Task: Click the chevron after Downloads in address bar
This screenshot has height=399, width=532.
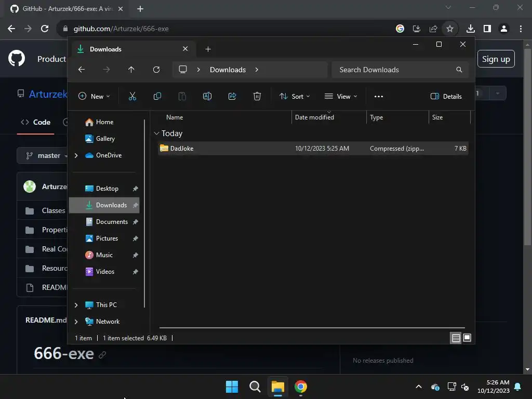Action: click(x=257, y=70)
